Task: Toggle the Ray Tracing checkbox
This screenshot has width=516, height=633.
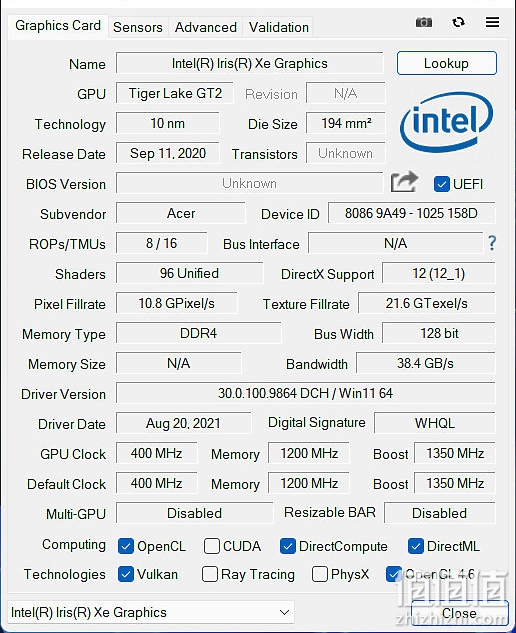Action: tap(210, 574)
